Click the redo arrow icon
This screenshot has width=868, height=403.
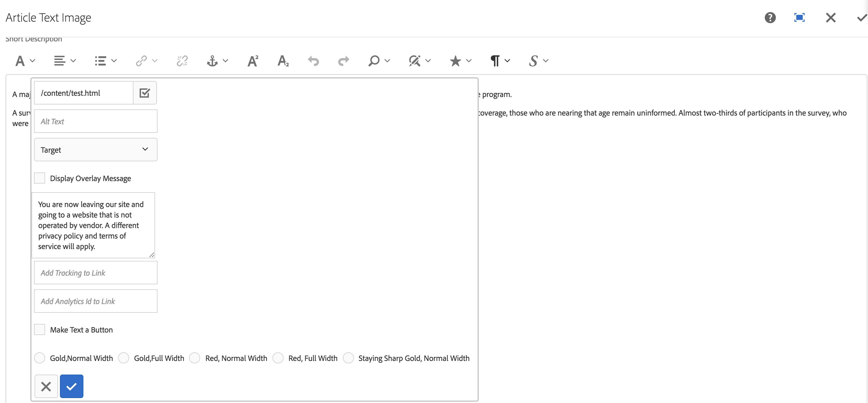[x=343, y=61]
